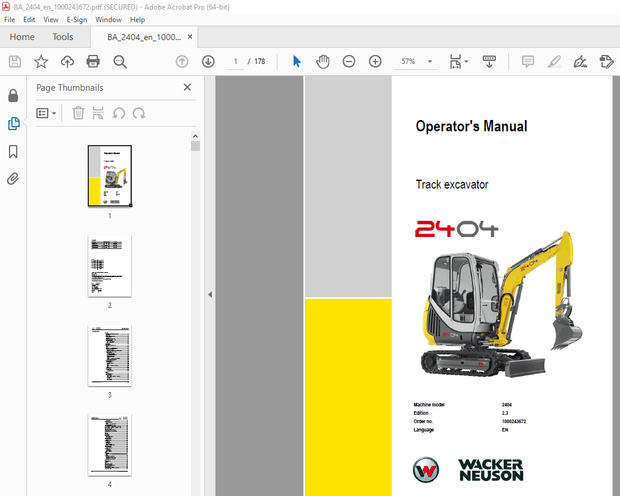Click the Save file icon
The height and width of the screenshot is (496, 620).
point(15,62)
